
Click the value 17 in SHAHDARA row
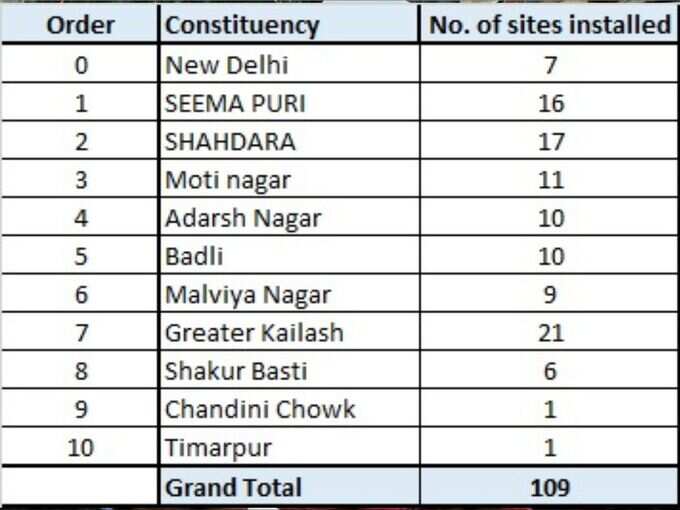(549, 141)
